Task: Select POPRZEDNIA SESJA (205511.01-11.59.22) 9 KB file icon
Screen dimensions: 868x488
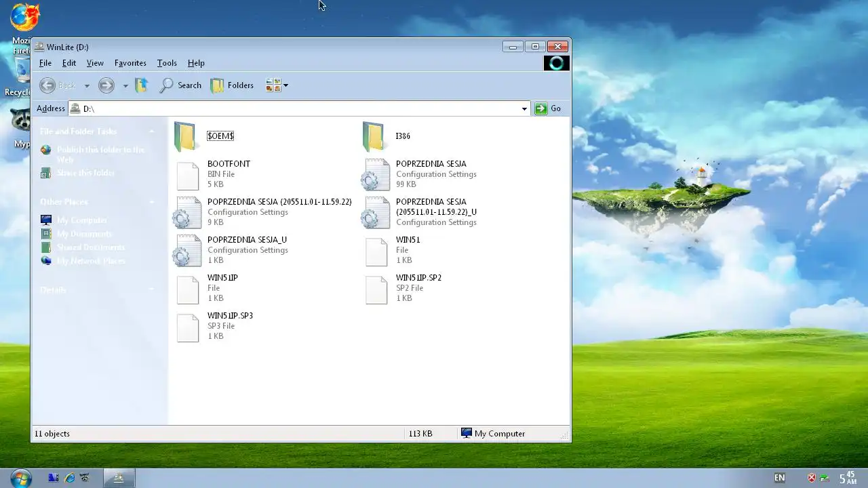Action: coord(186,212)
